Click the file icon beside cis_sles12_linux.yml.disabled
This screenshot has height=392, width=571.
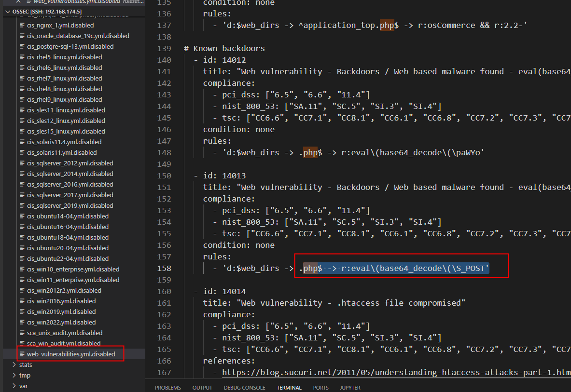click(x=22, y=121)
